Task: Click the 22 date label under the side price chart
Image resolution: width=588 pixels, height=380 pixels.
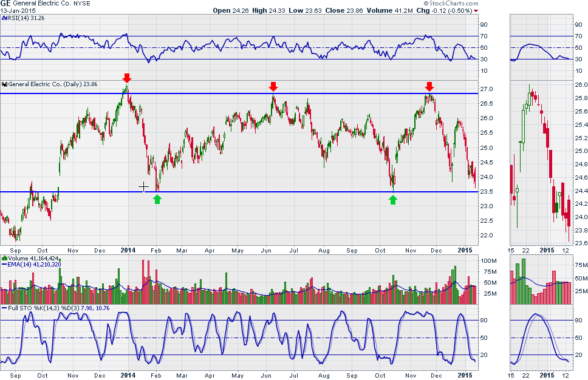Action: point(526,250)
